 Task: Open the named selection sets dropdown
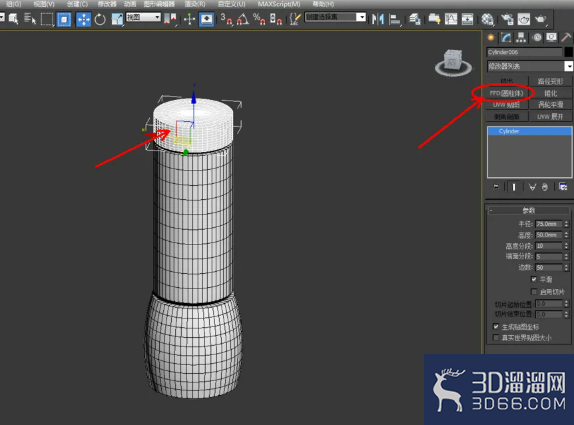[x=335, y=17]
